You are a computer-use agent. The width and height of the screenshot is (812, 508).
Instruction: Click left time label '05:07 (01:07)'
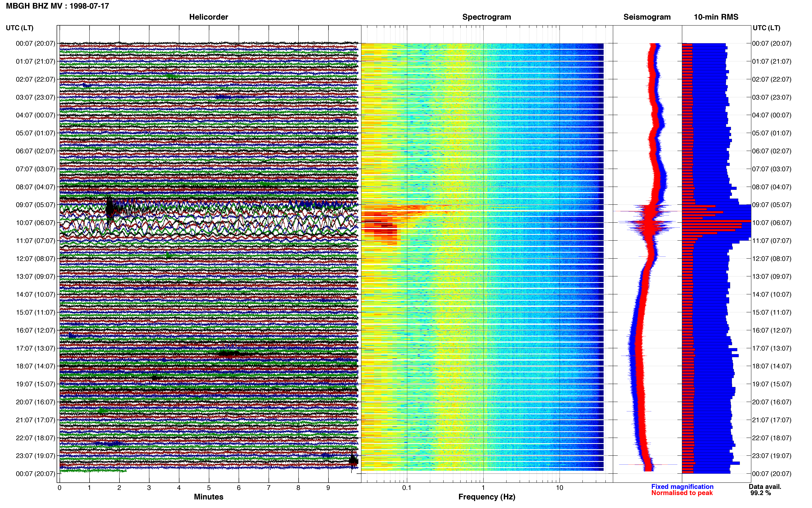point(35,133)
